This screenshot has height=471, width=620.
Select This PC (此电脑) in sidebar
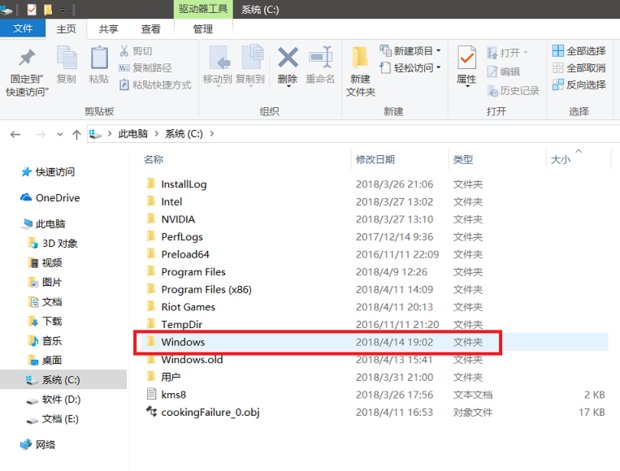(x=43, y=224)
